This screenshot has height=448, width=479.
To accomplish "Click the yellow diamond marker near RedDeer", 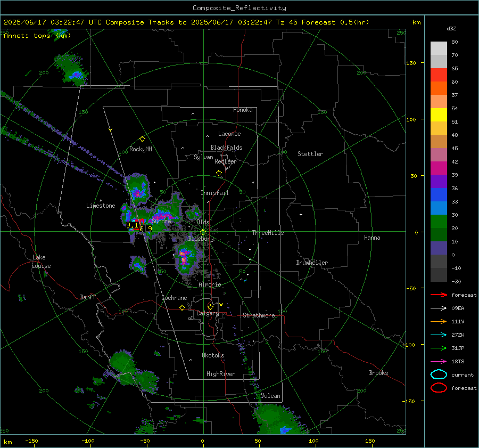I will click(219, 173).
